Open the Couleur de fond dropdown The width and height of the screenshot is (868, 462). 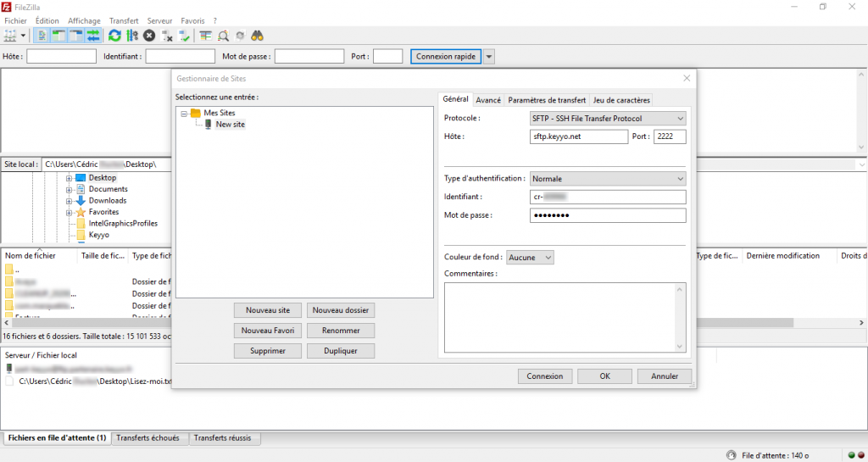click(530, 258)
